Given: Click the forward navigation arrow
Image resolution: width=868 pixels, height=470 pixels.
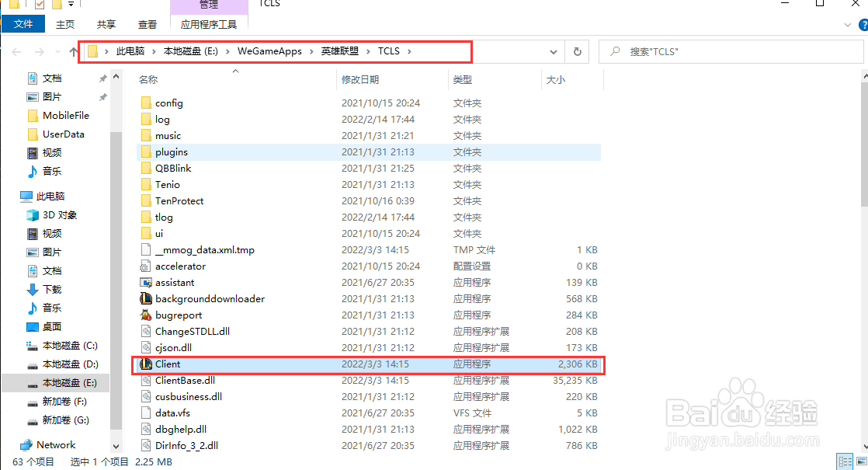Looking at the screenshot, I should pos(39,51).
